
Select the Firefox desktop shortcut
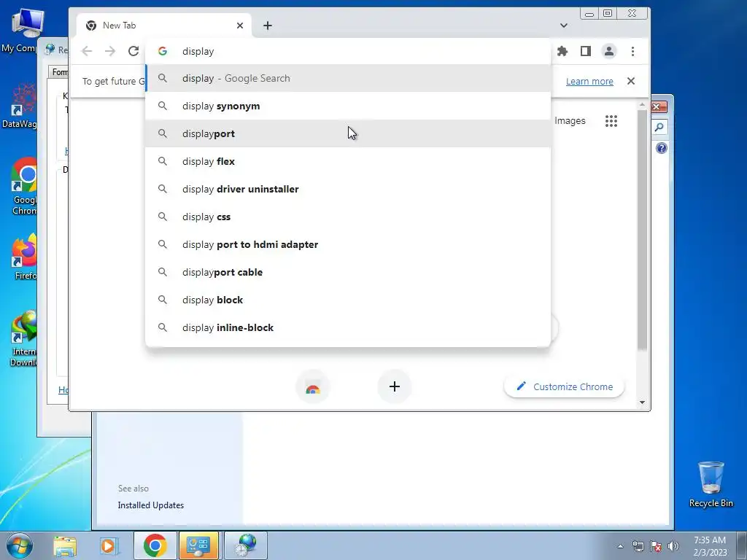coord(24,256)
